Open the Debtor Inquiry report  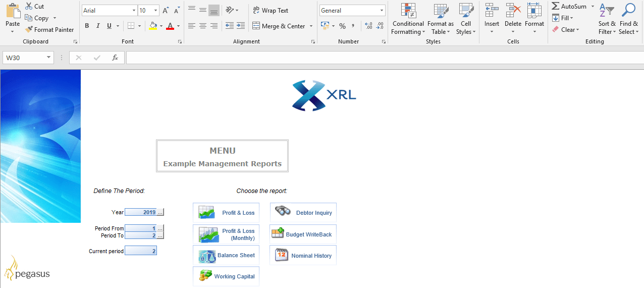[x=303, y=213]
